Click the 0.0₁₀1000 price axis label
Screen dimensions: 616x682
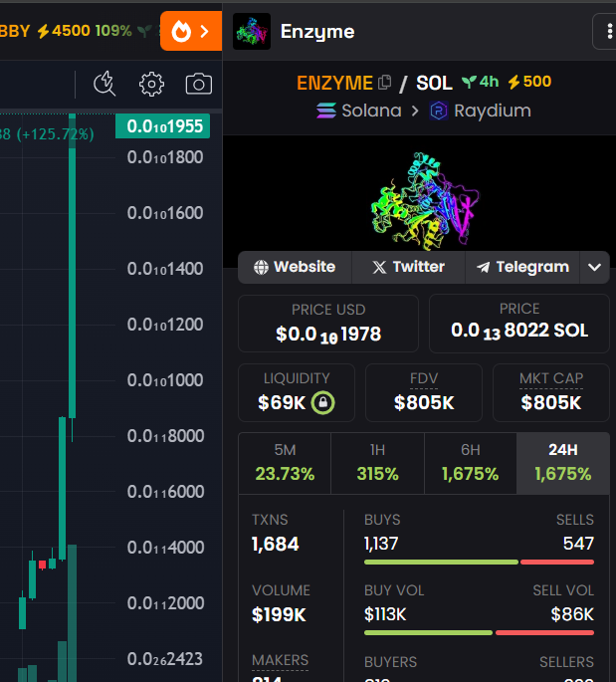point(165,380)
